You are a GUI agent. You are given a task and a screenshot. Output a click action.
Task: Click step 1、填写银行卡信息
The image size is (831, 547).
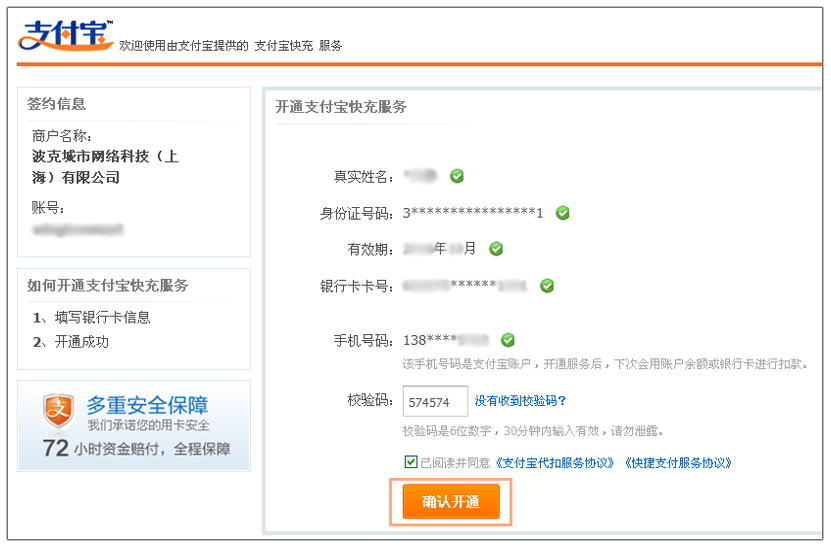click(x=92, y=317)
